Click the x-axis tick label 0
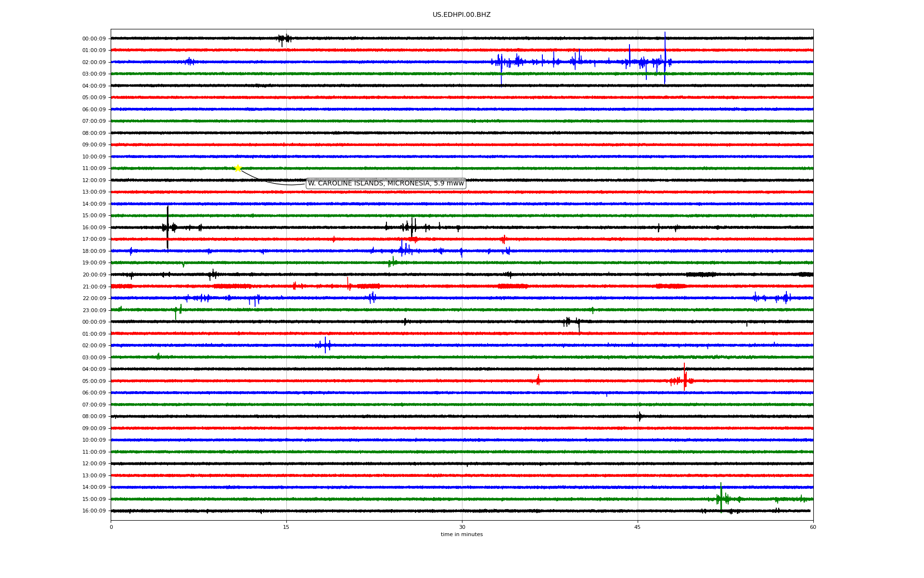Viewport: 924px width, 578px height. 111,527
